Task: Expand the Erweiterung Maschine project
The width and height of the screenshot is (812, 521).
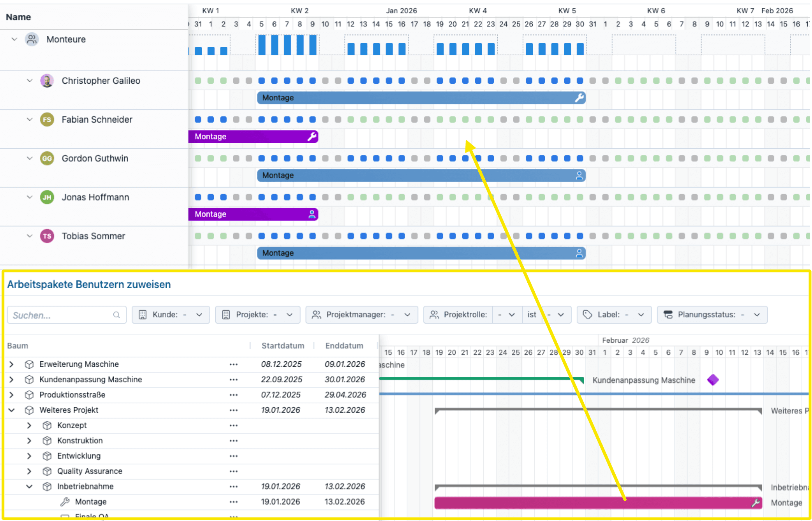Action: [x=12, y=364]
